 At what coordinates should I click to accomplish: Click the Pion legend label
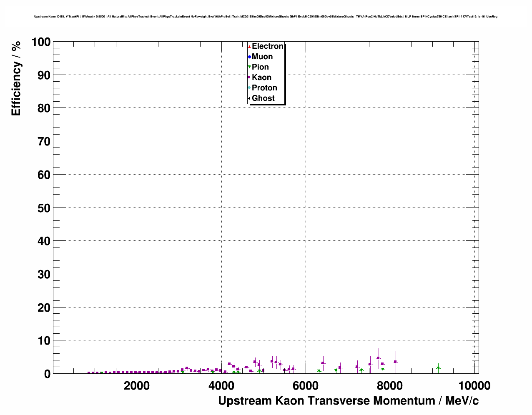click(260, 67)
